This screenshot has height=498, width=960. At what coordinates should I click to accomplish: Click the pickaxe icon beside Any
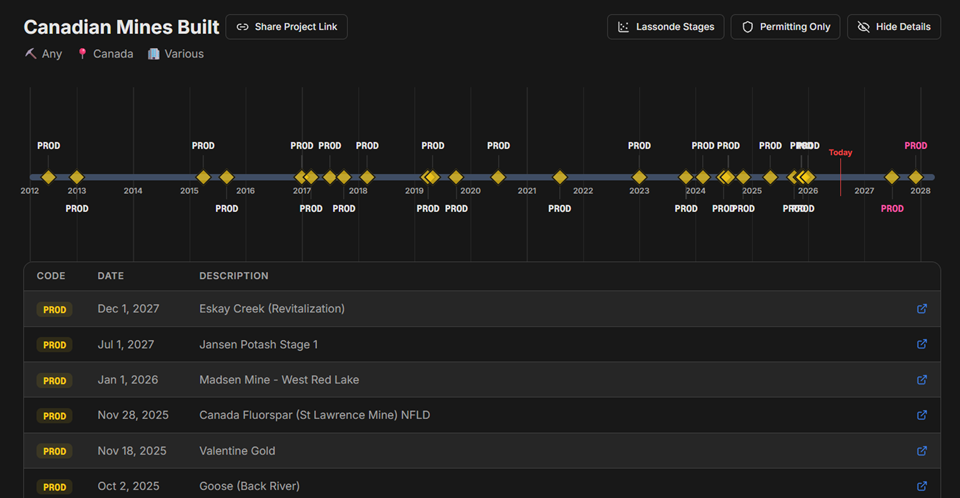tap(31, 54)
